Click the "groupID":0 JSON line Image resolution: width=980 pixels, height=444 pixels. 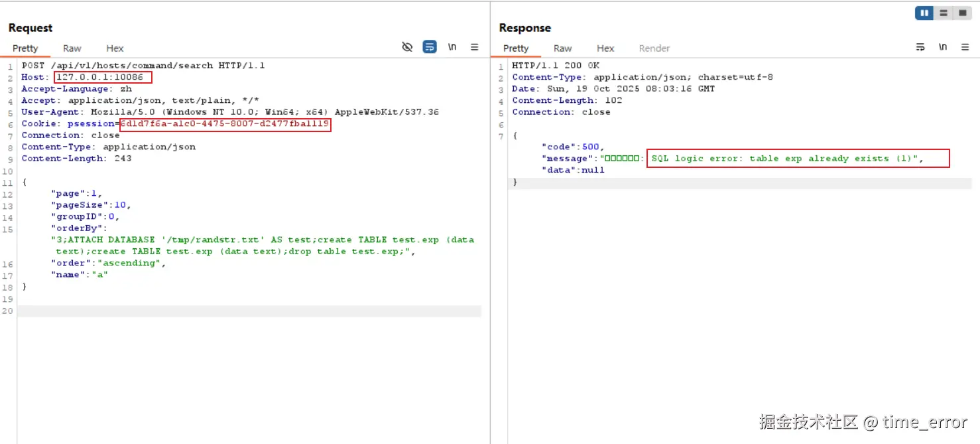click(85, 217)
